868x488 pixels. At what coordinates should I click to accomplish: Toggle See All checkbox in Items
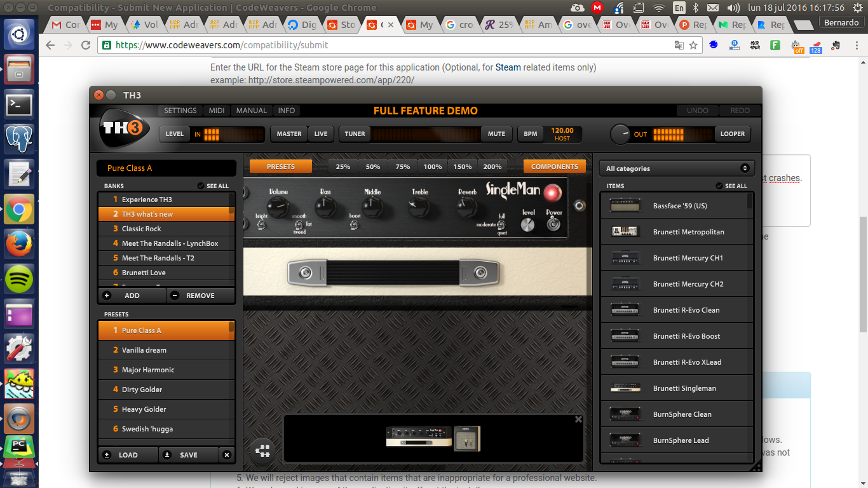point(719,186)
